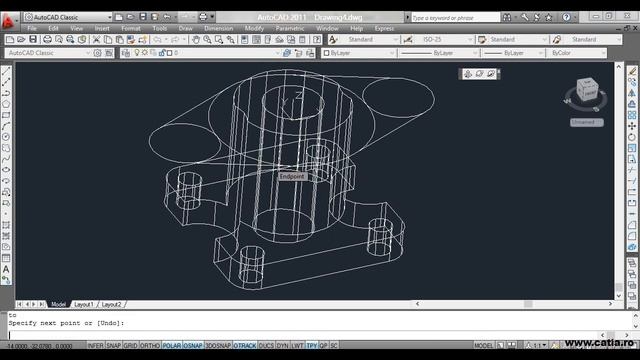The height and width of the screenshot is (360, 640).
Task: Switch to the Layout2 tab
Action: [x=111, y=304]
